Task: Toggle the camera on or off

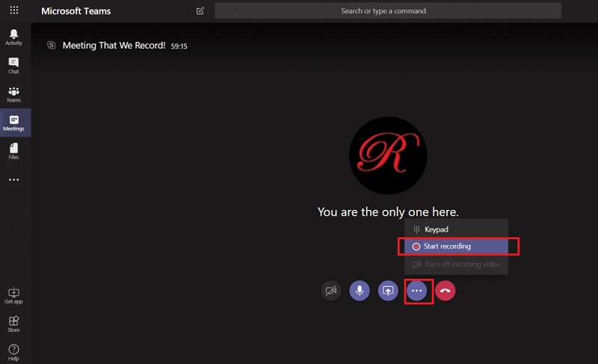Action: 331,291
